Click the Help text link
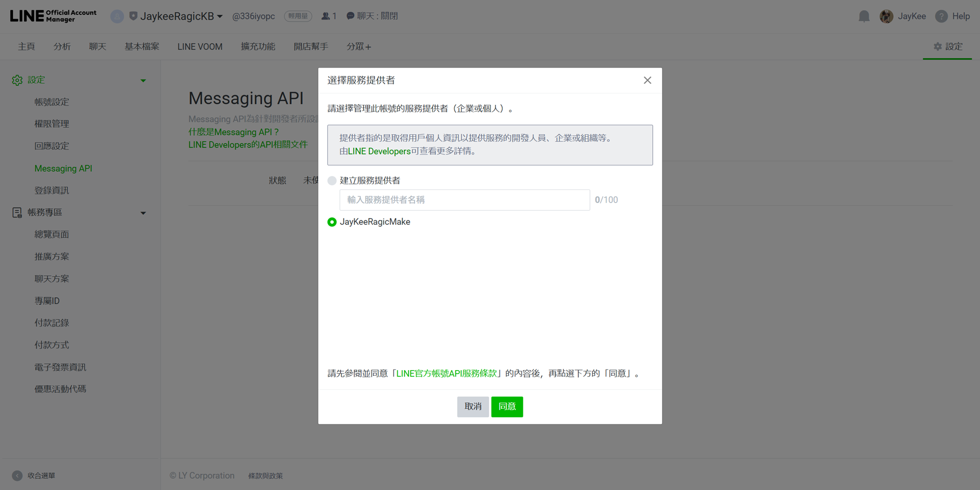Screen dimensions: 980x490 tap(961, 16)
